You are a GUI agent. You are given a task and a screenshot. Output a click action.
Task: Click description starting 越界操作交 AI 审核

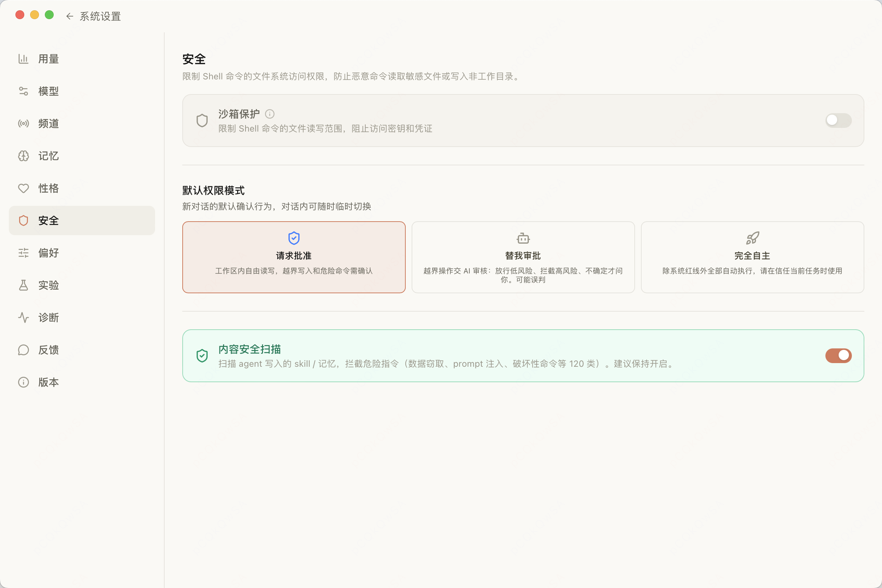523,275
